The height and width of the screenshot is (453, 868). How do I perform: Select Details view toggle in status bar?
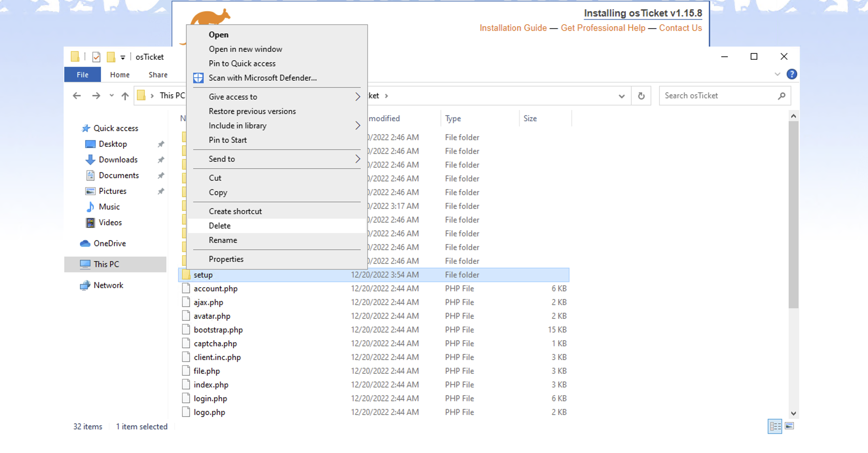tap(775, 426)
